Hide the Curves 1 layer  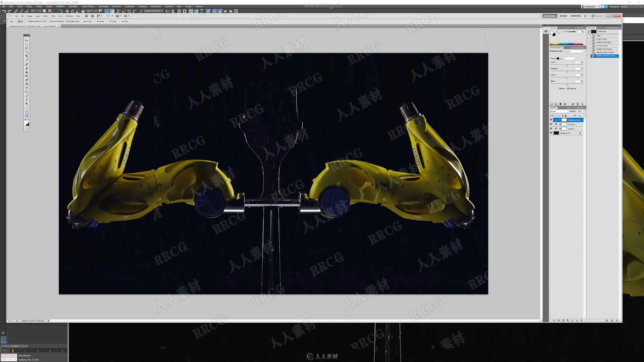[551, 124]
